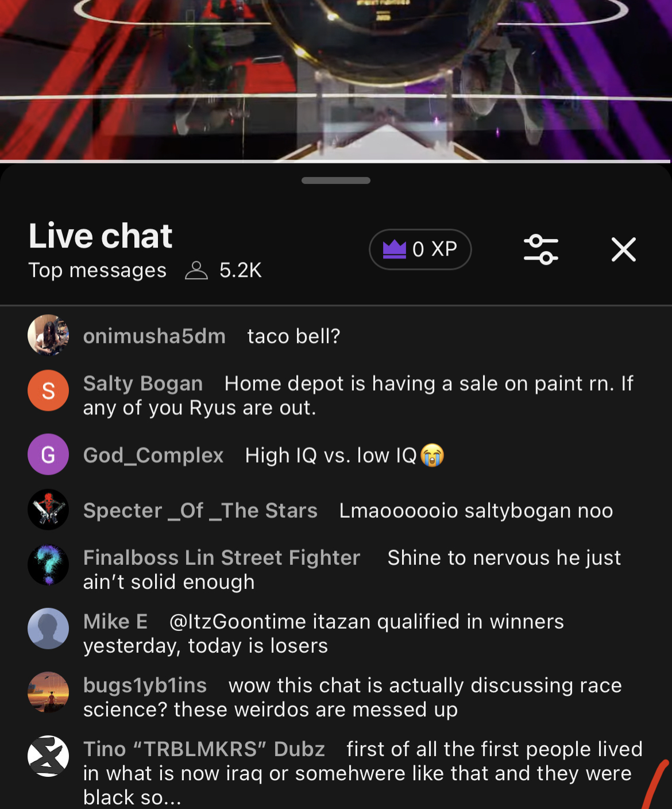This screenshot has height=809, width=672.
Task: Open Specter _Of _The Stars skull avatar
Action: pyautogui.click(x=48, y=510)
